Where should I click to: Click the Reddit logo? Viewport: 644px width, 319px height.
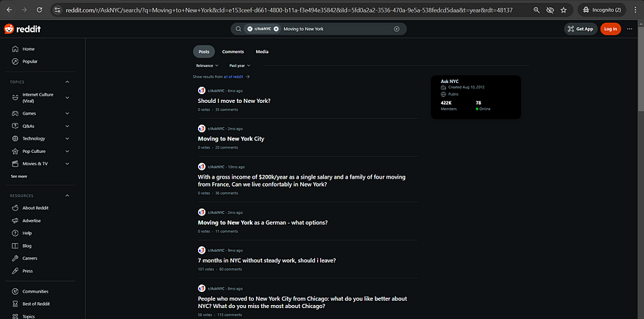pos(22,29)
